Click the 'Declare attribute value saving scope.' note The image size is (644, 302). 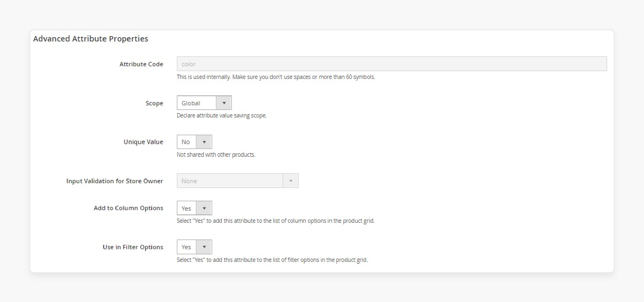(x=222, y=116)
